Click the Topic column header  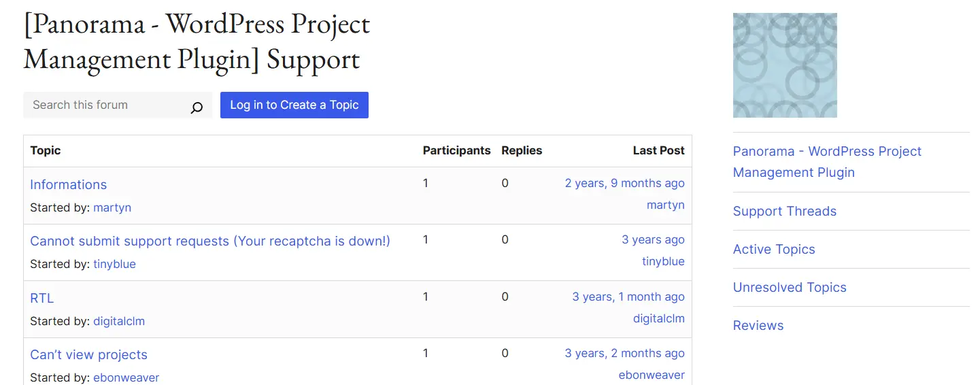(x=46, y=150)
